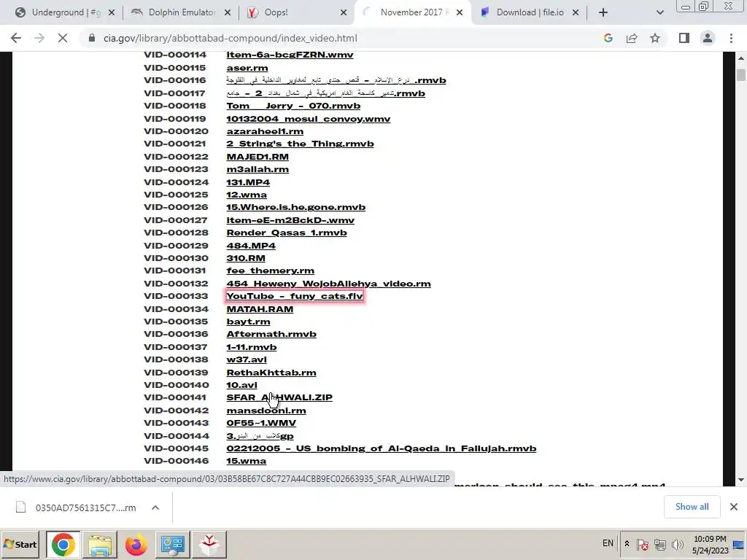Expand the download item options chevron
747x560 pixels.
155,507
